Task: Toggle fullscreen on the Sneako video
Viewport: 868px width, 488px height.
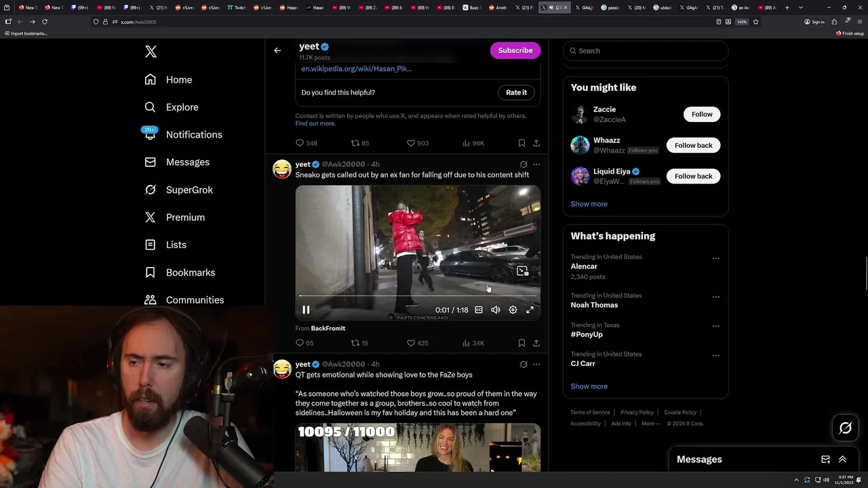Action: pyautogui.click(x=530, y=310)
